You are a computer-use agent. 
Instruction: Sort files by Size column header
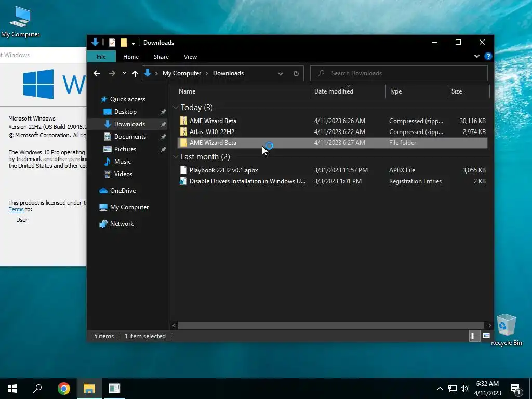coord(456,91)
